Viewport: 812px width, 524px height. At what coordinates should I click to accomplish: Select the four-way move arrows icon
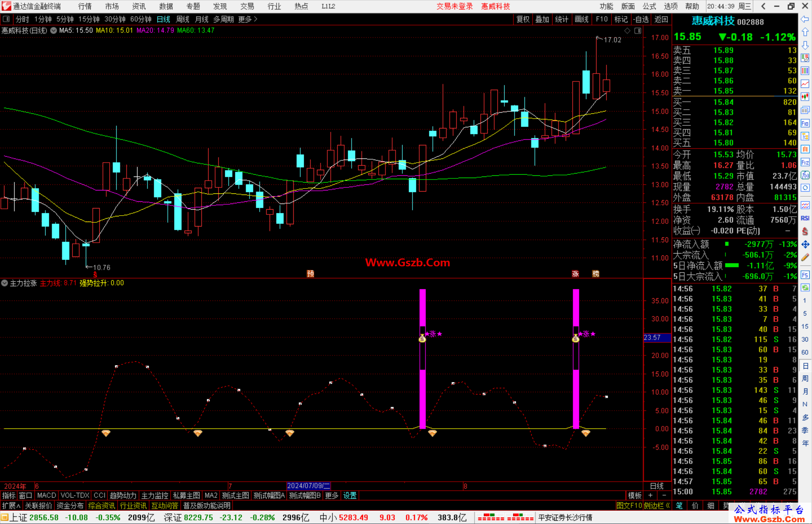click(805, 245)
